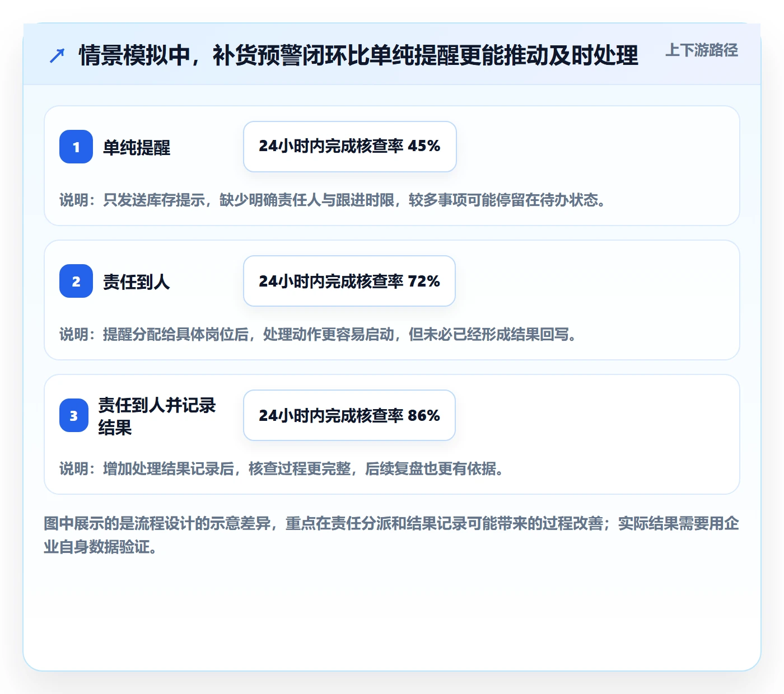Click the blue upward arrow icon in header
The image size is (784, 694).
[x=57, y=55]
